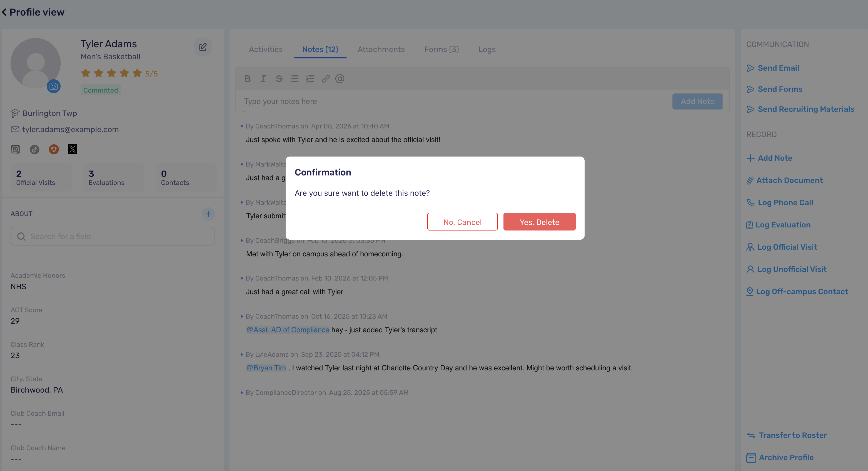Click the blue Add Note button
The height and width of the screenshot is (471, 868).
pyautogui.click(x=697, y=101)
